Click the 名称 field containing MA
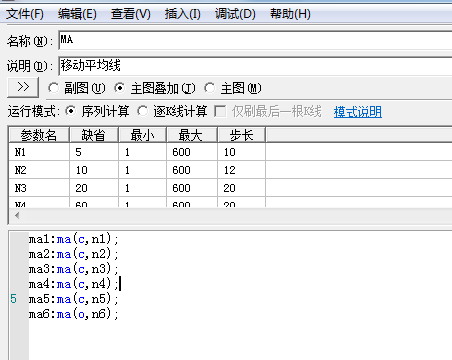 (x=255, y=40)
